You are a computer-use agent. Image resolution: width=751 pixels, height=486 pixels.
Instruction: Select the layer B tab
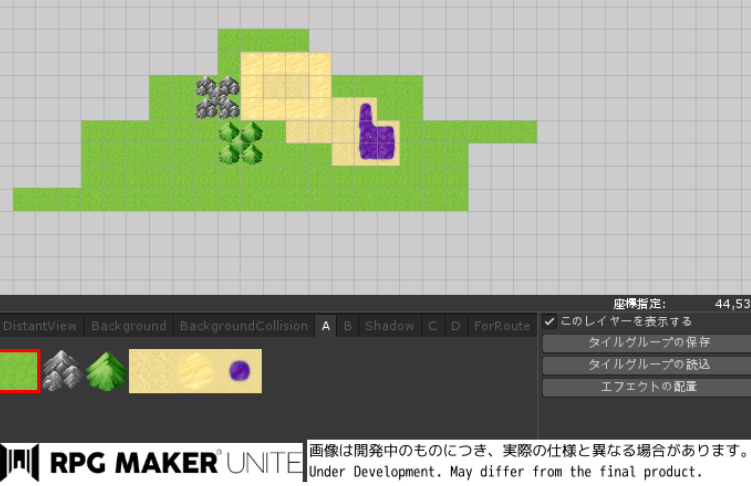pos(348,326)
